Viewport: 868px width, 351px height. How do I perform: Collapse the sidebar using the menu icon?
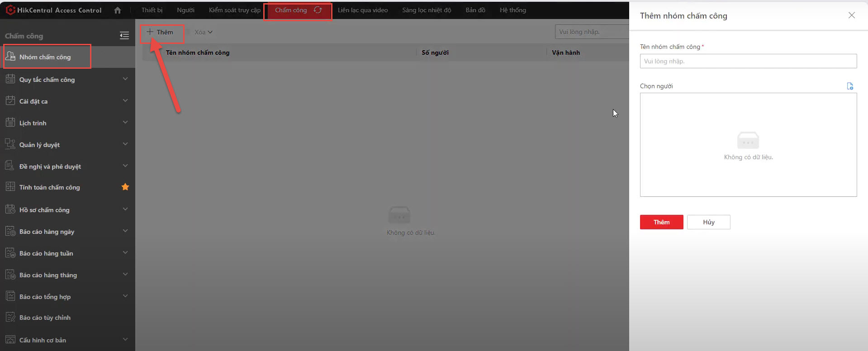tap(124, 36)
